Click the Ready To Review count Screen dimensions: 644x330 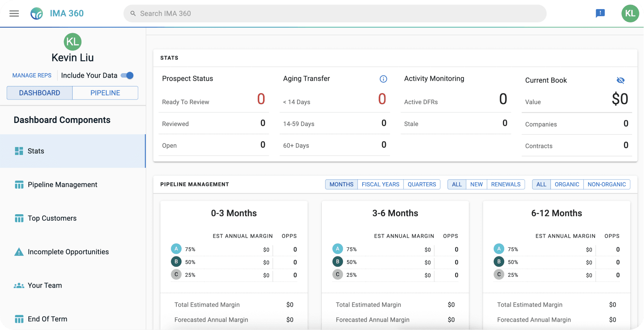261,99
